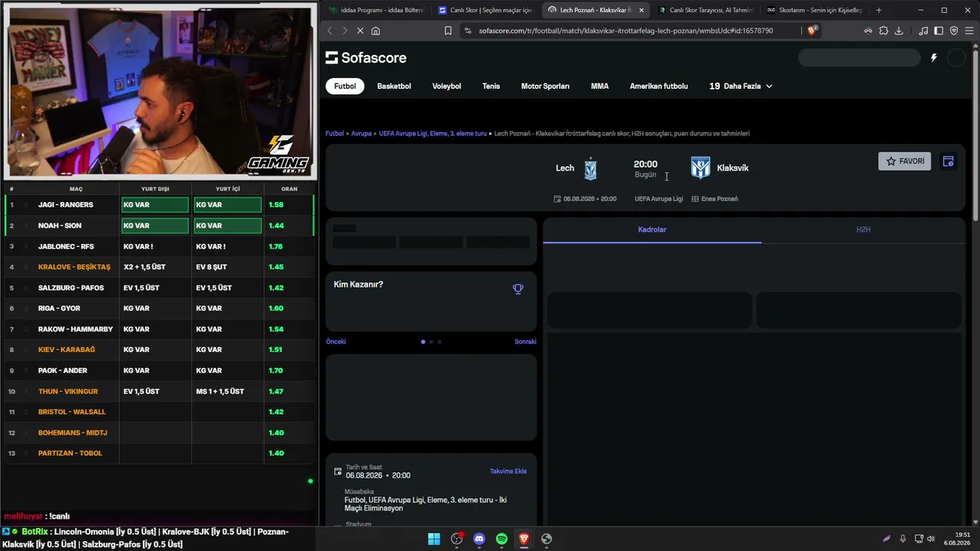Click the Brave Shields icon in address bar
The width and height of the screenshot is (980, 551).
pos(812,31)
